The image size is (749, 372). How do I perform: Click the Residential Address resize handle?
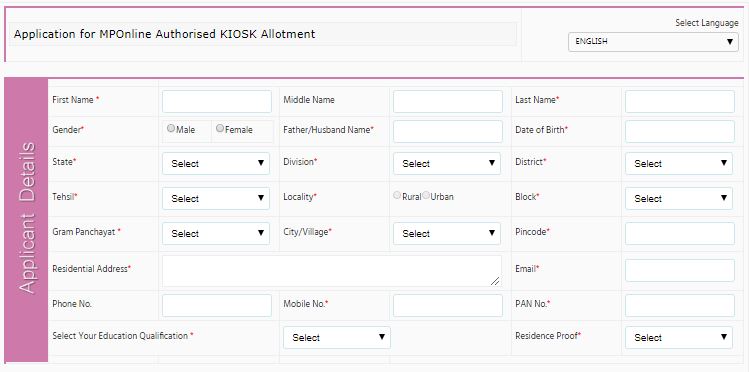pyautogui.click(x=495, y=281)
